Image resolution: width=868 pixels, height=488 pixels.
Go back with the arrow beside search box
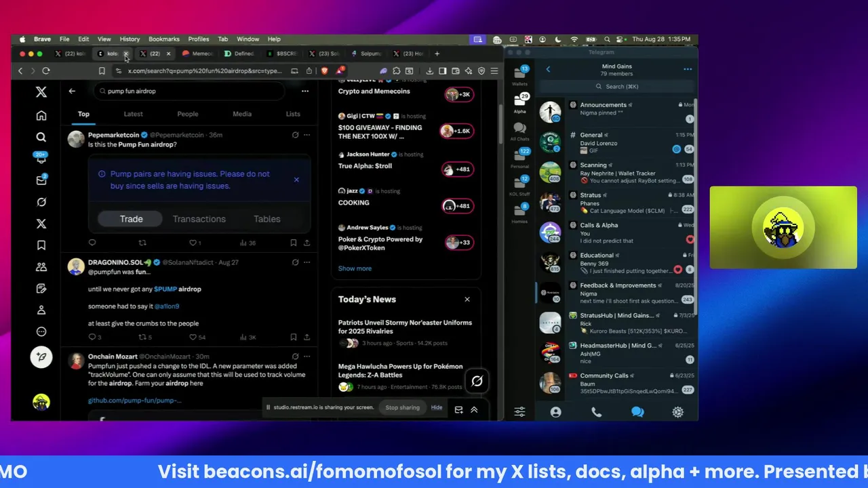click(x=72, y=91)
